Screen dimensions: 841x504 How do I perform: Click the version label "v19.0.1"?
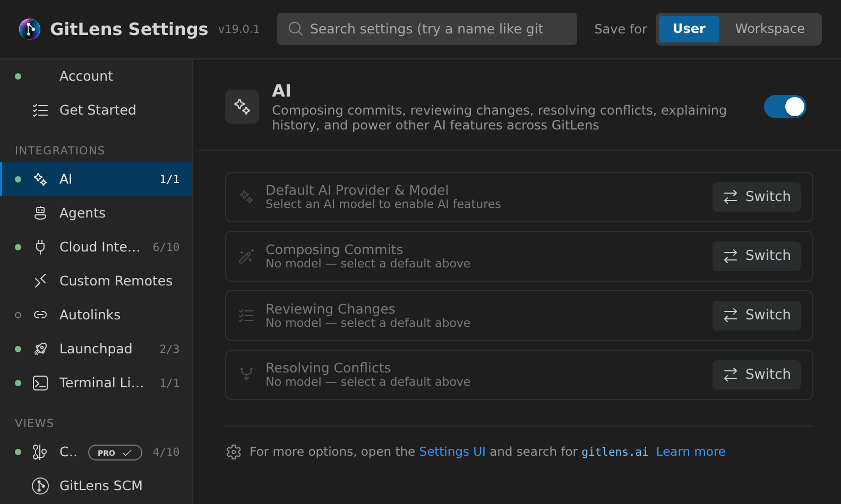point(239,29)
